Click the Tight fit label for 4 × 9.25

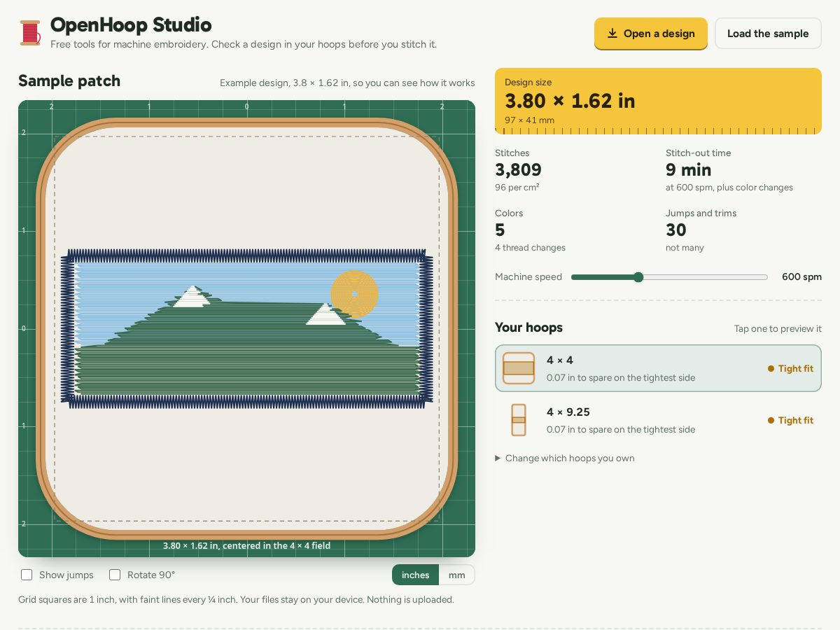790,420
